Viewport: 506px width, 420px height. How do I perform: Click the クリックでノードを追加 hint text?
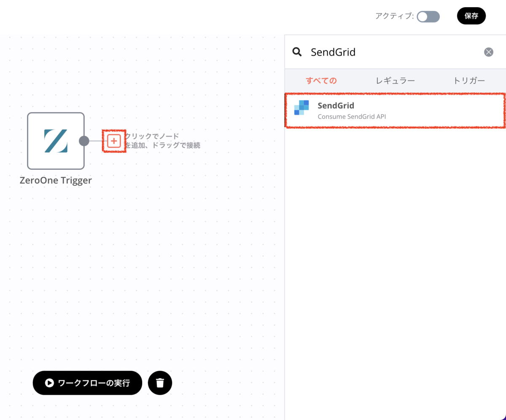coord(162,141)
